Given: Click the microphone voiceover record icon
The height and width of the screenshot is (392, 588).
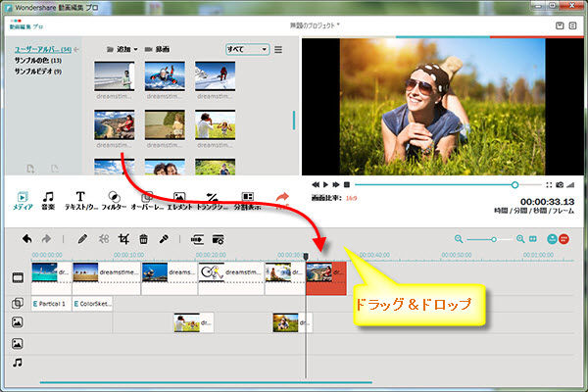Looking at the screenshot, I should point(165,238).
